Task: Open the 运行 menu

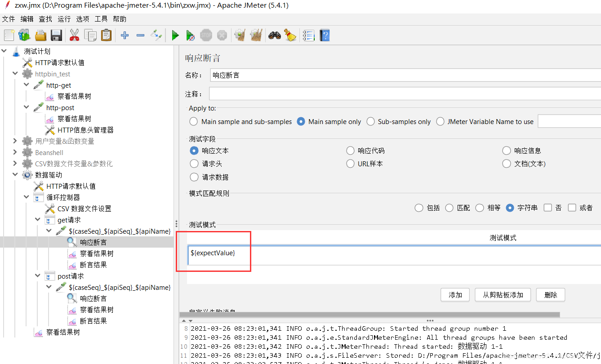Action: click(x=64, y=19)
